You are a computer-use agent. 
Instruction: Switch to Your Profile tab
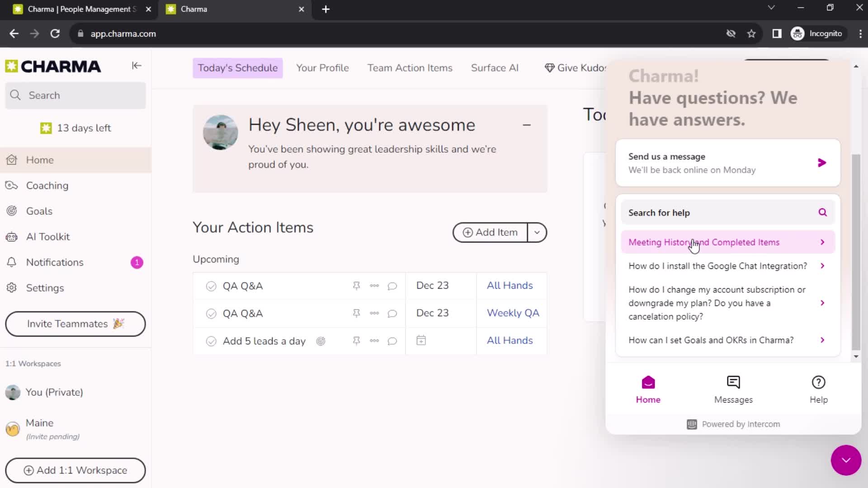click(x=322, y=67)
